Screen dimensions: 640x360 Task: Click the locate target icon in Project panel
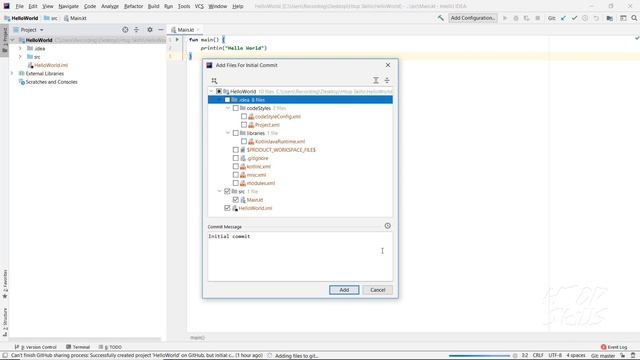pyautogui.click(x=125, y=30)
